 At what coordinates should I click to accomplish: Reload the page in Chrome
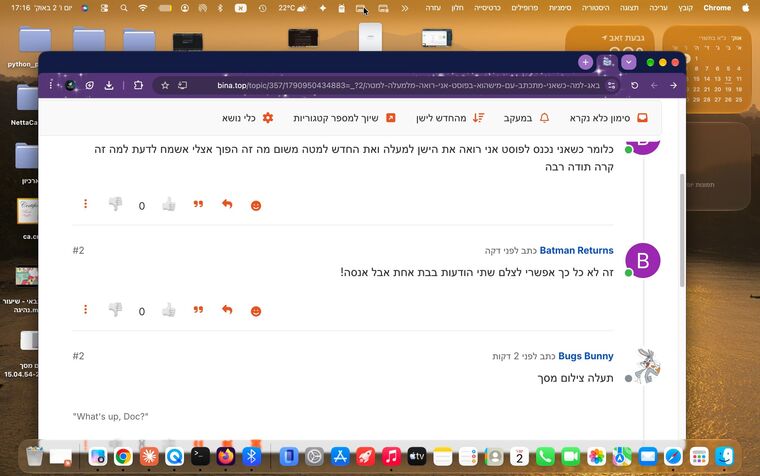(x=634, y=85)
